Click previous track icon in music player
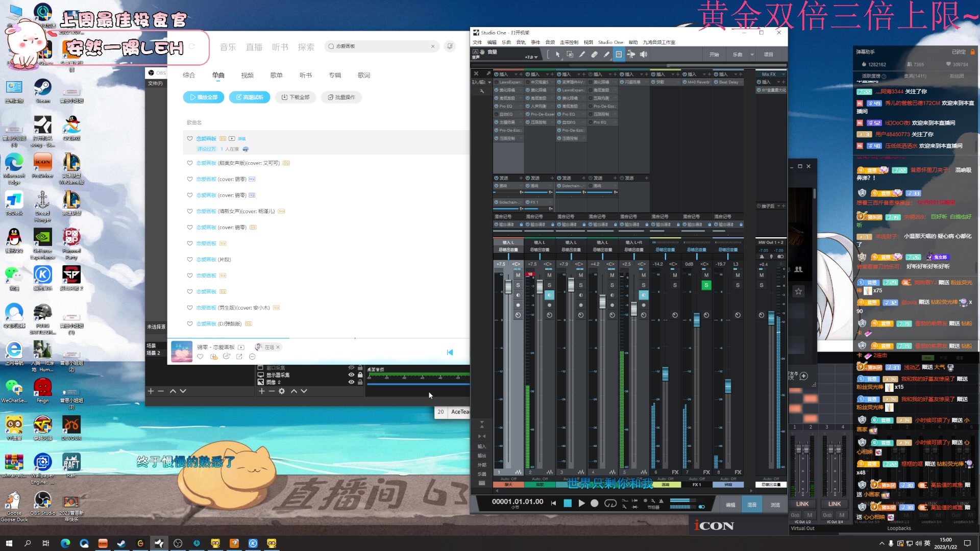 (x=450, y=353)
